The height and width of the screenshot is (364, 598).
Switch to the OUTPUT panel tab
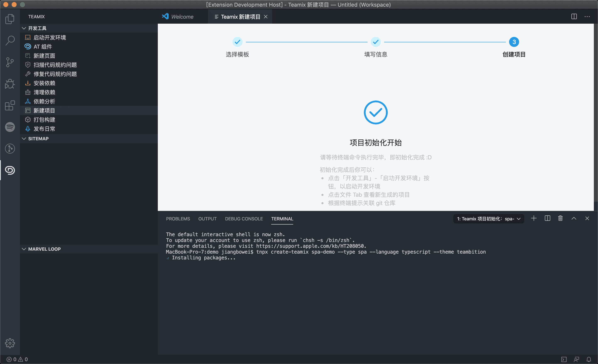pos(207,219)
